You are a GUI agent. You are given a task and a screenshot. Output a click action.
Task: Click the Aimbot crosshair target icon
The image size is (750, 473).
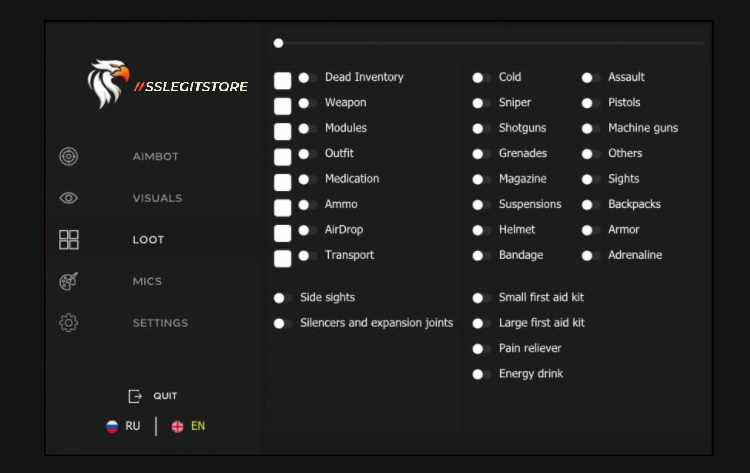(68, 156)
